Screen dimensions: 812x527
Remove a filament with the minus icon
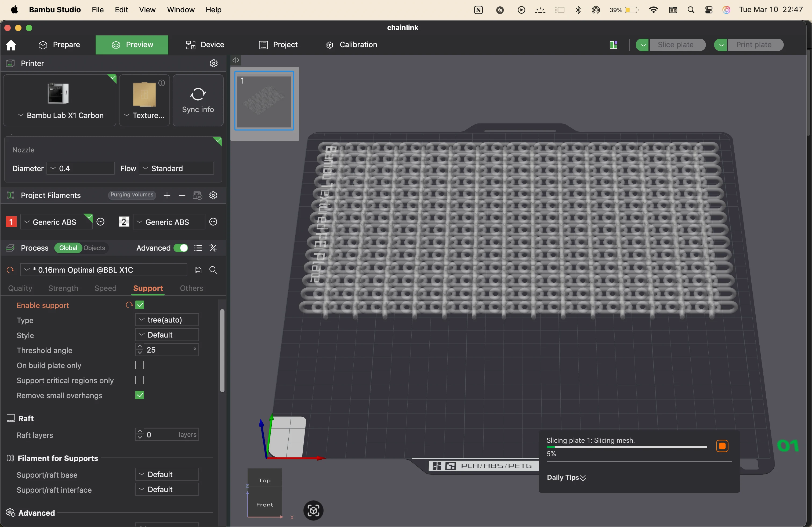point(182,195)
